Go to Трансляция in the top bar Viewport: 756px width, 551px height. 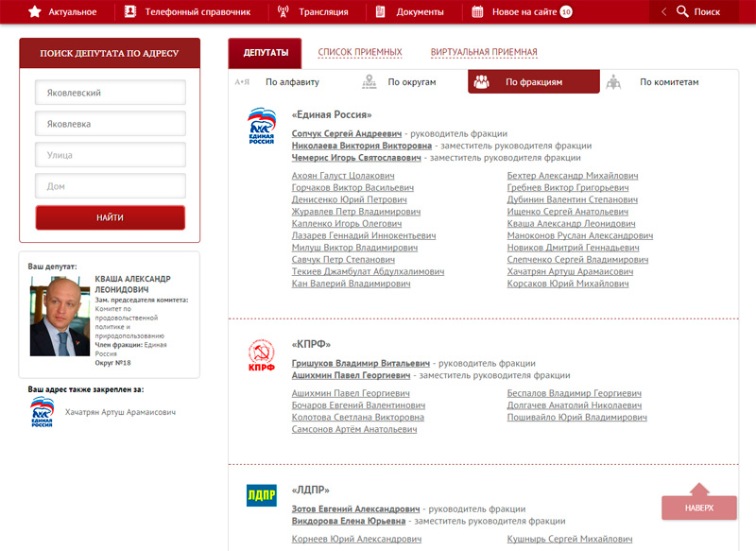(323, 11)
